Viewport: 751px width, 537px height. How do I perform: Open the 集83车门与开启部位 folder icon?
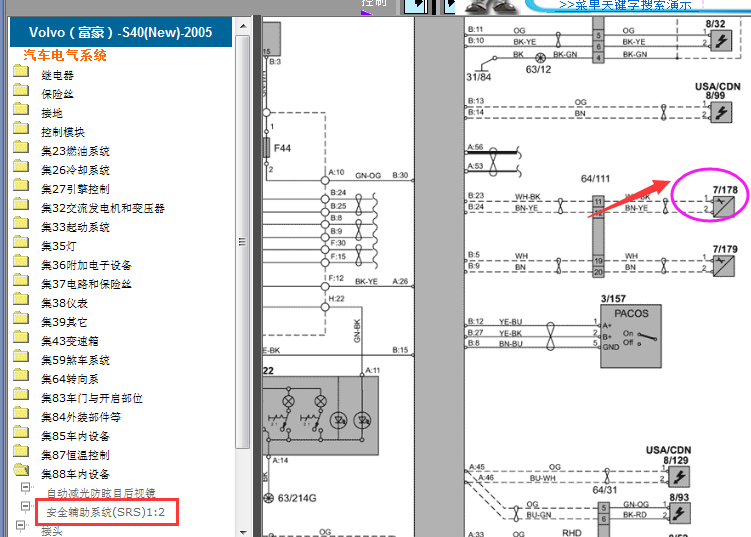coord(21,395)
